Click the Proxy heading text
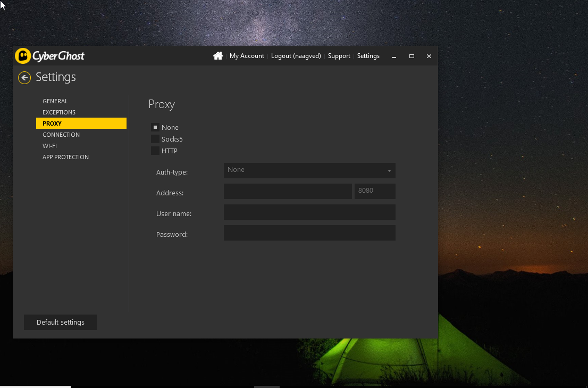This screenshot has width=588, height=388. click(x=162, y=104)
